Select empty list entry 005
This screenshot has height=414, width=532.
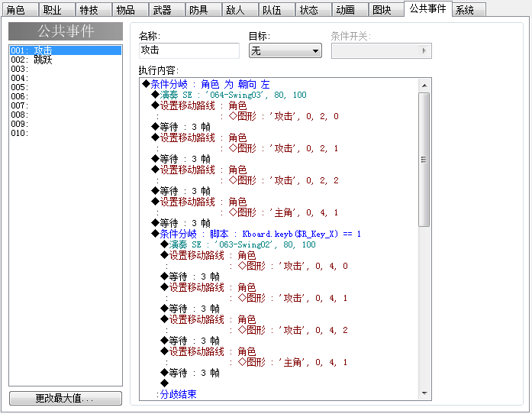(66, 87)
